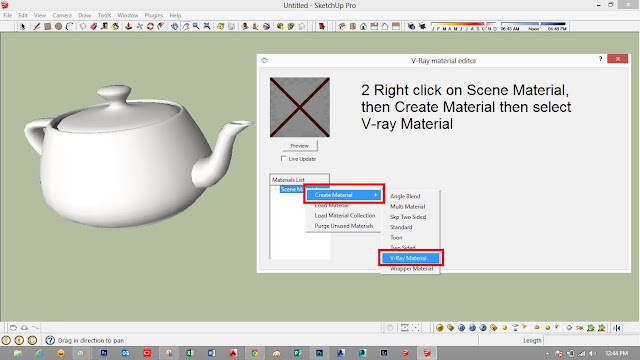
Task: Pick the Line pencil tool
Action: coord(36,27)
